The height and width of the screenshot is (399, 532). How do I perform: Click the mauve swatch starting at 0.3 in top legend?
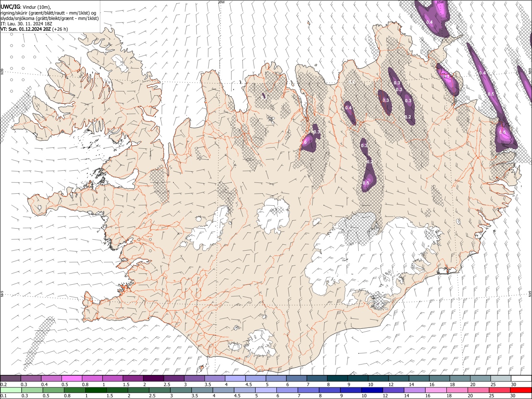point(31,378)
